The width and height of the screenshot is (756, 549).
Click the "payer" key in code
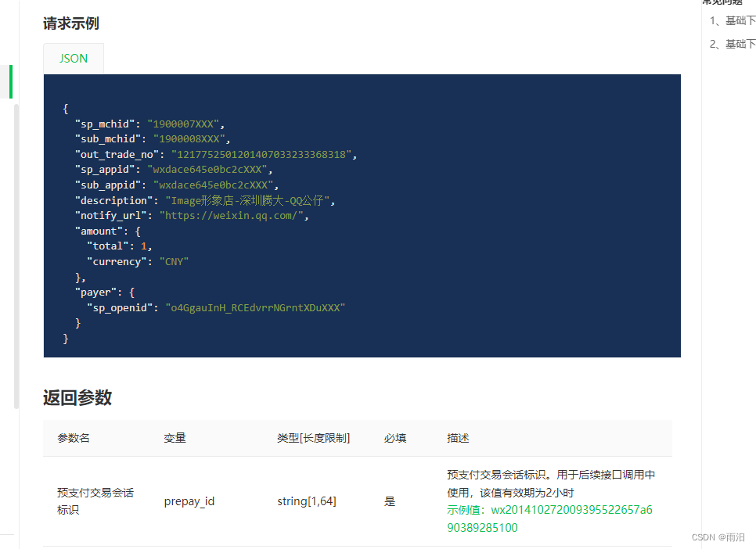(x=95, y=292)
